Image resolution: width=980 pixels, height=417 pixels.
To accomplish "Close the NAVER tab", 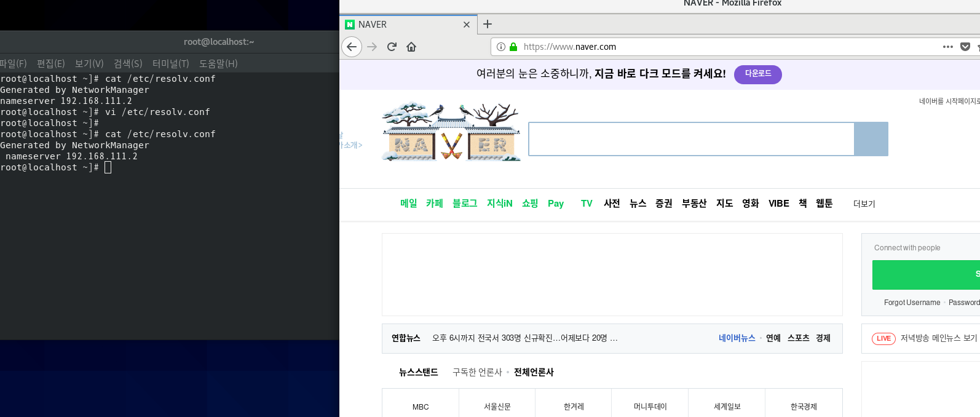I will tap(467, 25).
